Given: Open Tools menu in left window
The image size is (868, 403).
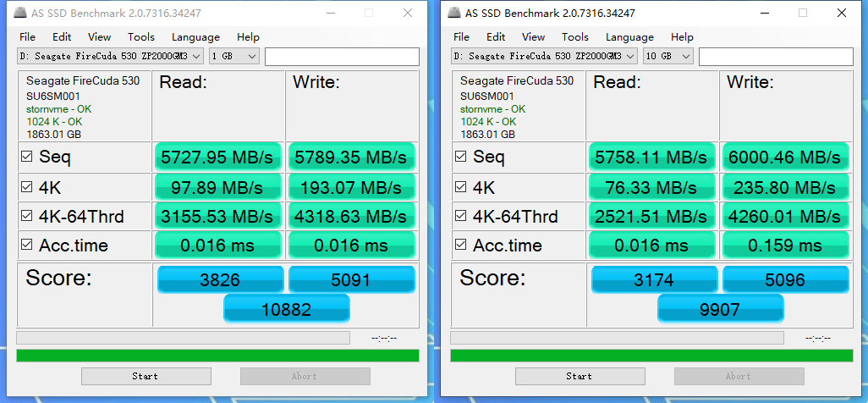Looking at the screenshot, I should pos(141,37).
